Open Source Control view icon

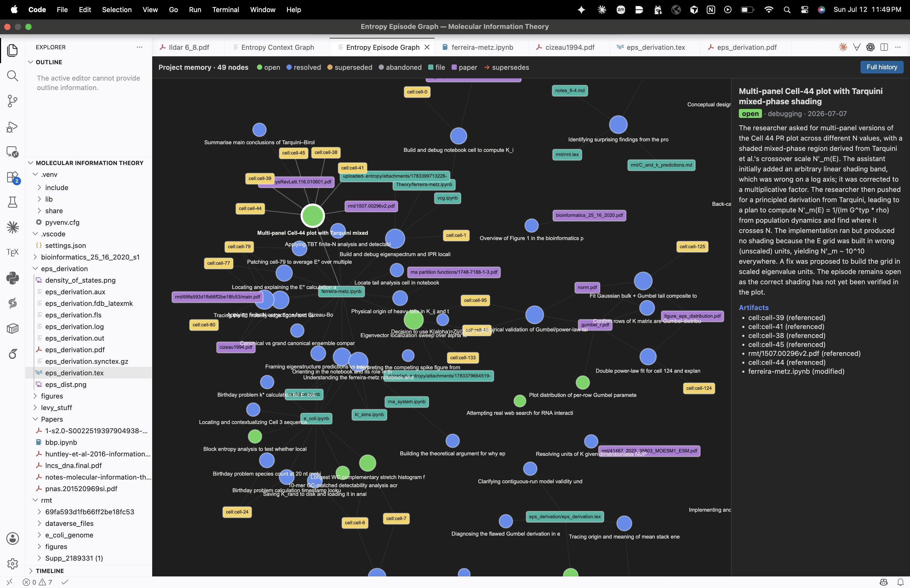(x=13, y=101)
